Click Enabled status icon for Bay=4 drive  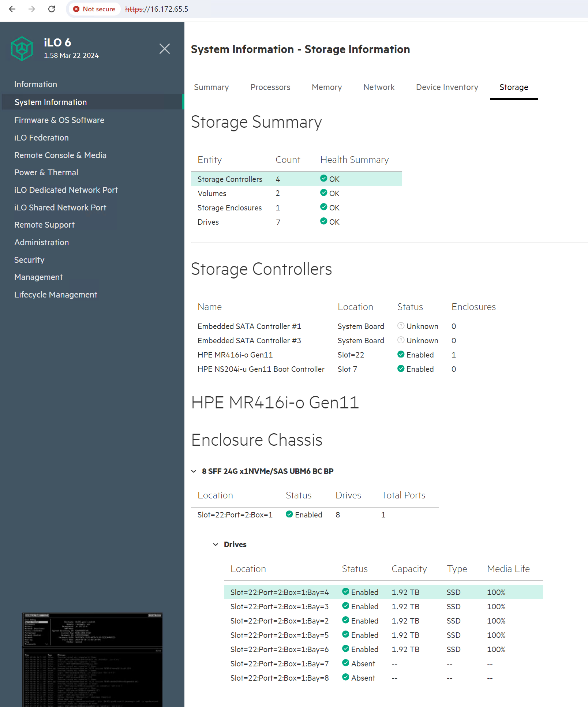coord(346,591)
